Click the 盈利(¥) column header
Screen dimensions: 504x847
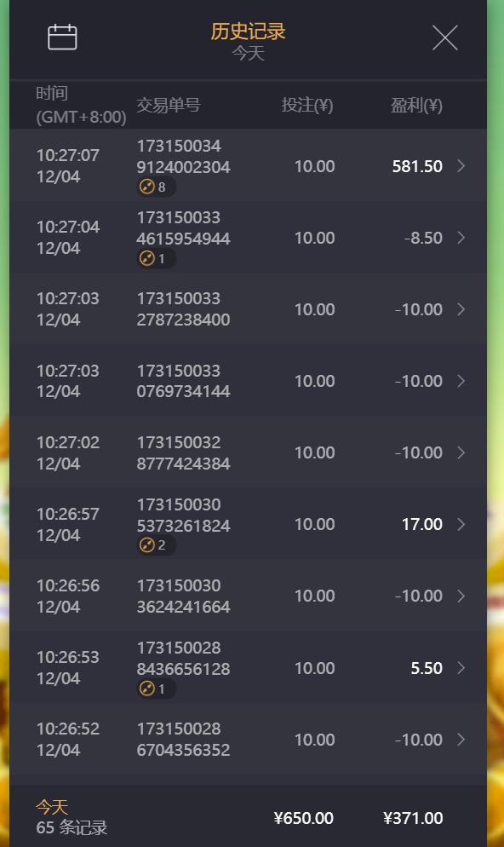(416, 105)
